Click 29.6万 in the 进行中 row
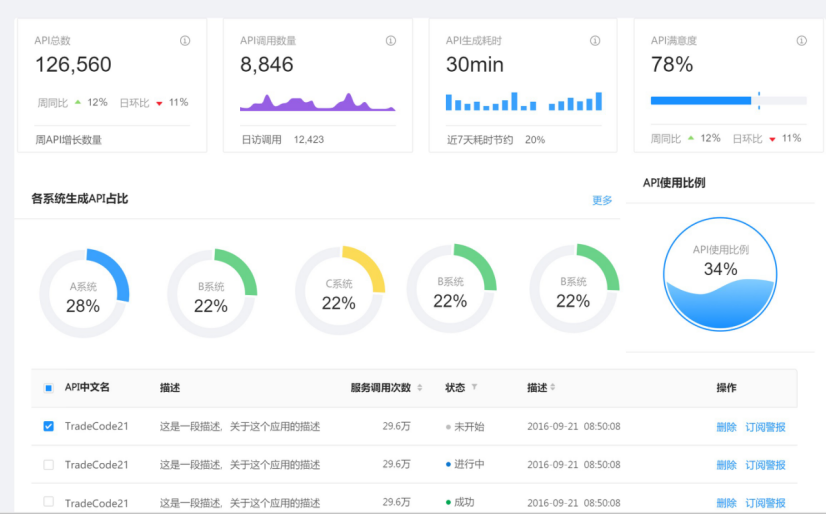The width and height of the screenshot is (827, 514). 397,464
